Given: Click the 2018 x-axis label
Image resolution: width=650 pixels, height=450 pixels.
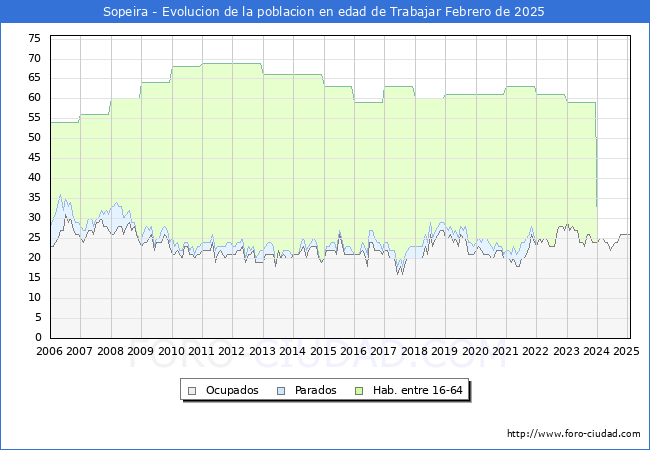Looking at the screenshot, I should coord(415,351).
